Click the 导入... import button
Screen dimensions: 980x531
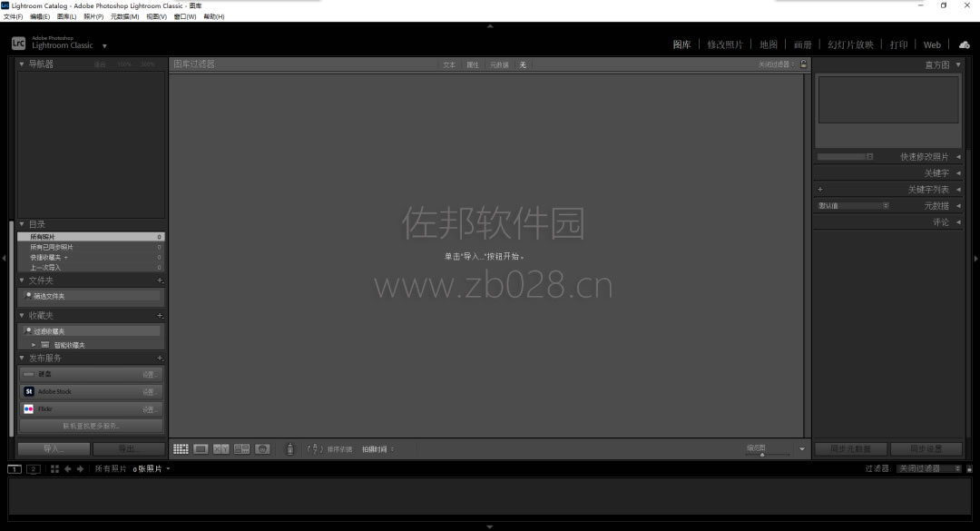[54, 449]
